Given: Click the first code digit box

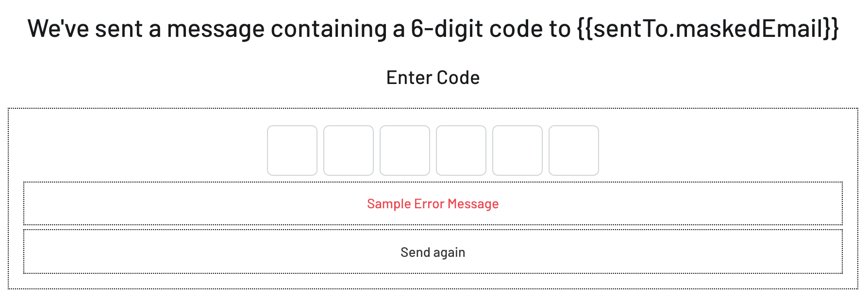Looking at the screenshot, I should click(293, 150).
